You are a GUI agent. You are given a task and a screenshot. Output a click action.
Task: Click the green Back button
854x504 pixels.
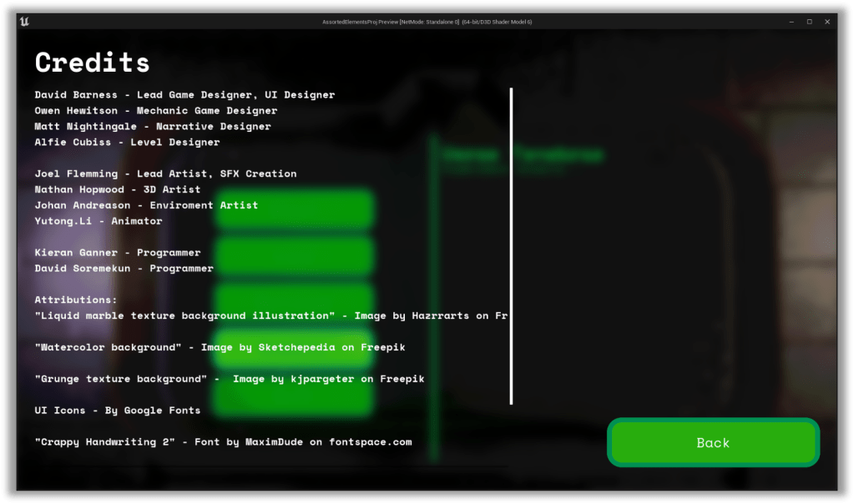tap(713, 442)
